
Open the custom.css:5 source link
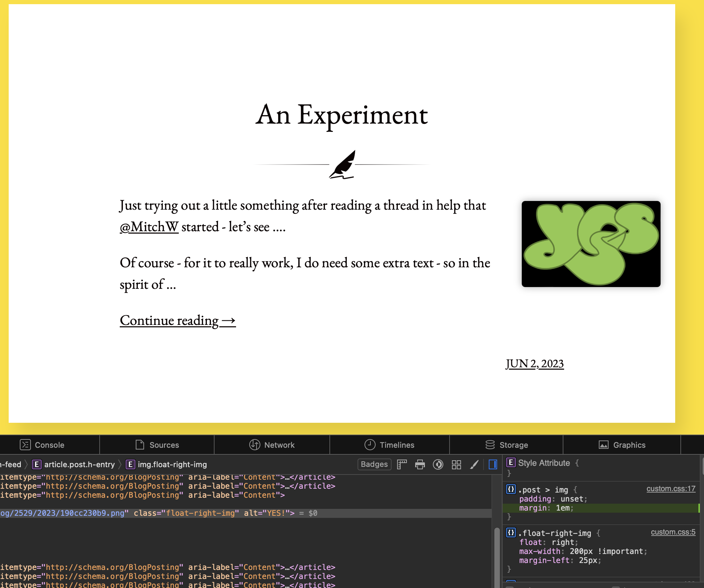point(673,532)
